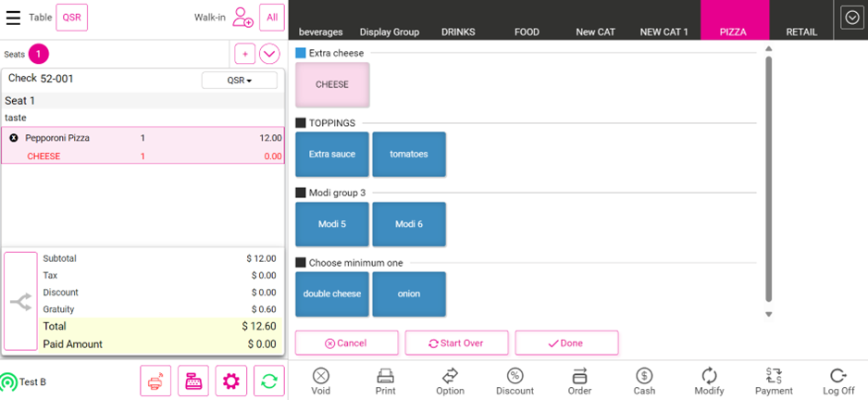This screenshot has width=868, height=400.
Task: Click the add walk-in customer icon
Action: tap(242, 18)
